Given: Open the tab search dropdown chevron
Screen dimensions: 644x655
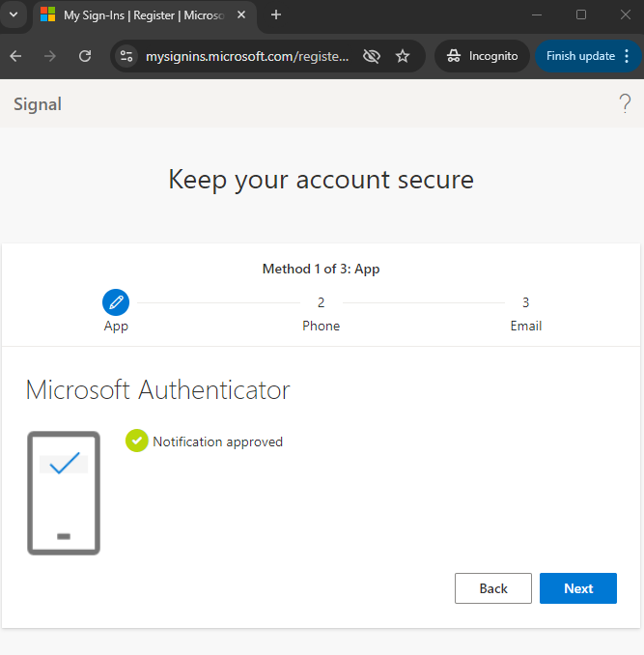Looking at the screenshot, I should (x=14, y=14).
